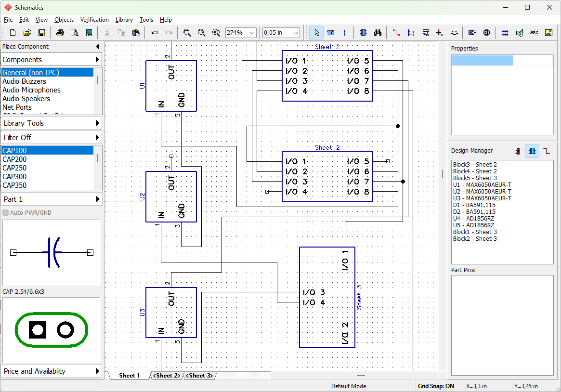Expand the Price and Availability section
This screenshot has width=561, height=392.
click(x=52, y=371)
